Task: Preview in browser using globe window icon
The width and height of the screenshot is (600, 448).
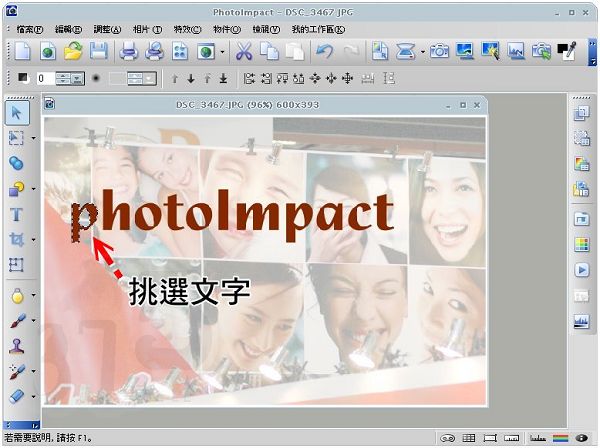Action: [x=206, y=51]
